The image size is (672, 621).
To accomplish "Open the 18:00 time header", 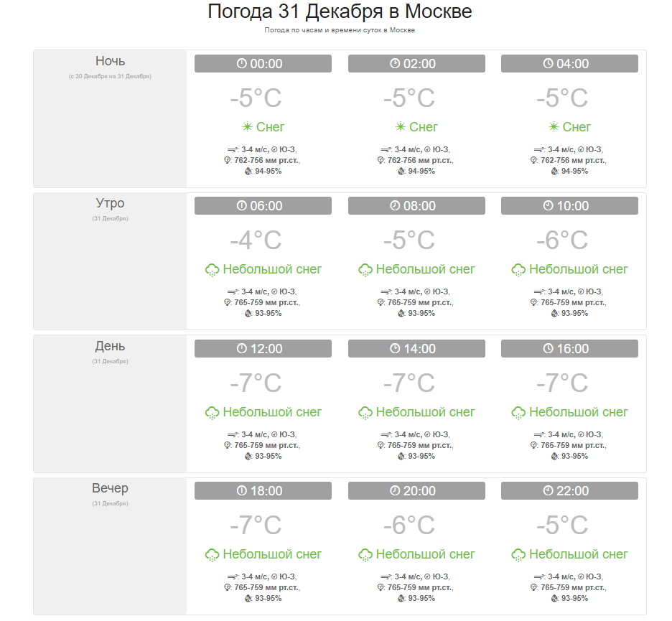I will pos(263,491).
